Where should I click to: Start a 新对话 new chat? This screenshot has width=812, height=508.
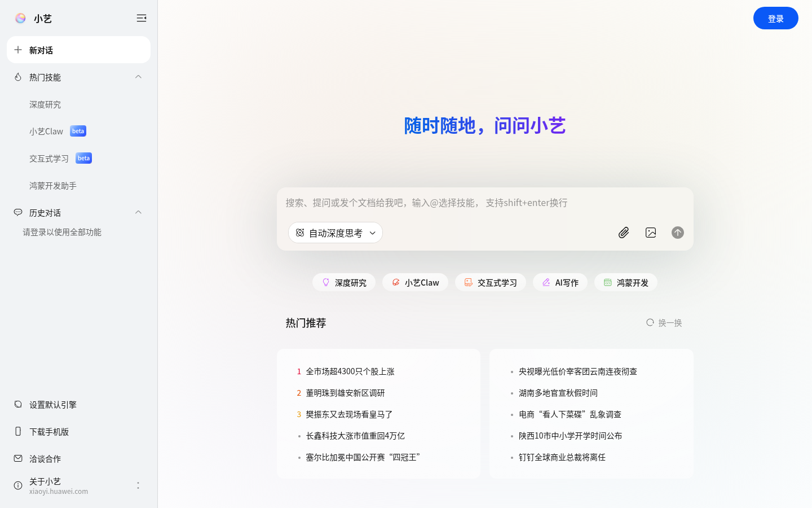[x=78, y=50]
